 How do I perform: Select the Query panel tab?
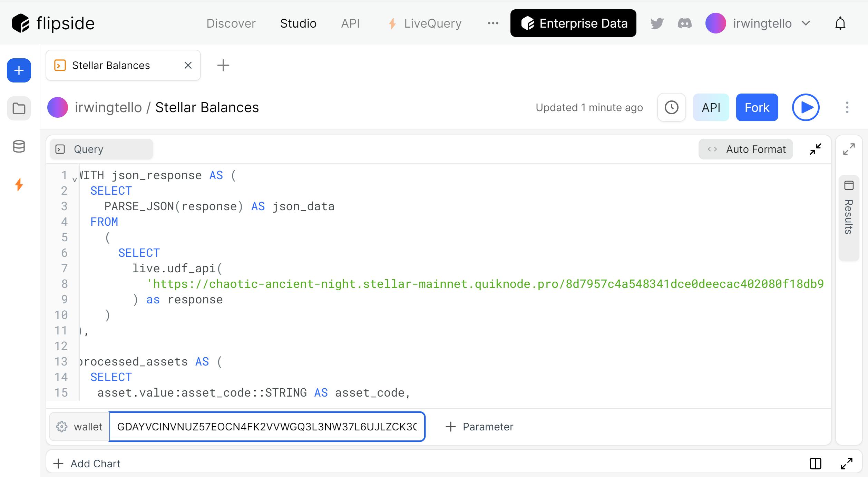pos(101,149)
